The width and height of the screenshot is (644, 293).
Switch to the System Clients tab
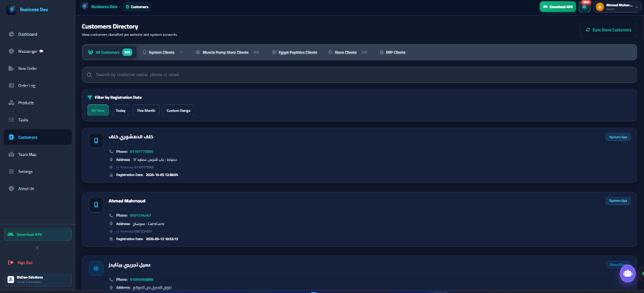[x=162, y=52]
